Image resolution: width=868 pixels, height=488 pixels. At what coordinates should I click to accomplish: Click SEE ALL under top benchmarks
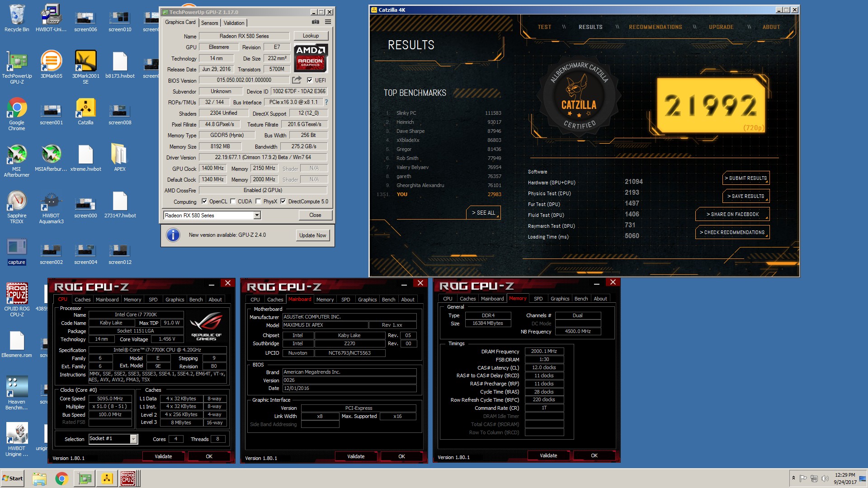point(483,213)
